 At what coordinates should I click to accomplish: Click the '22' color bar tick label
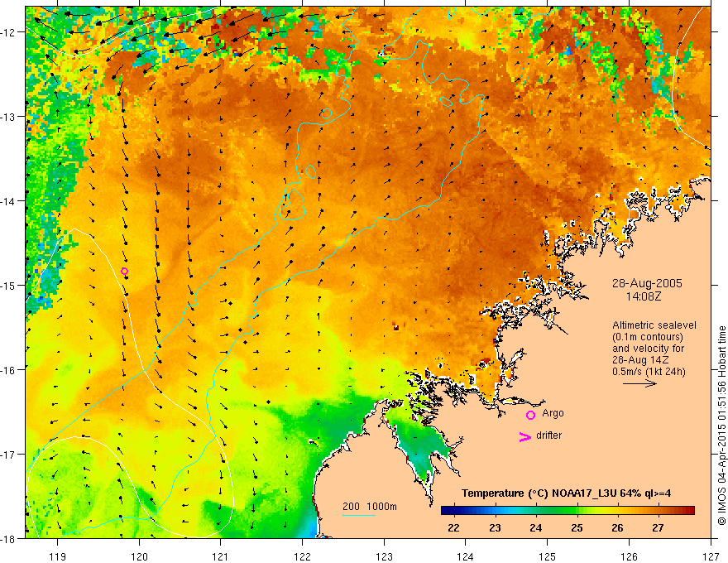pos(453,527)
